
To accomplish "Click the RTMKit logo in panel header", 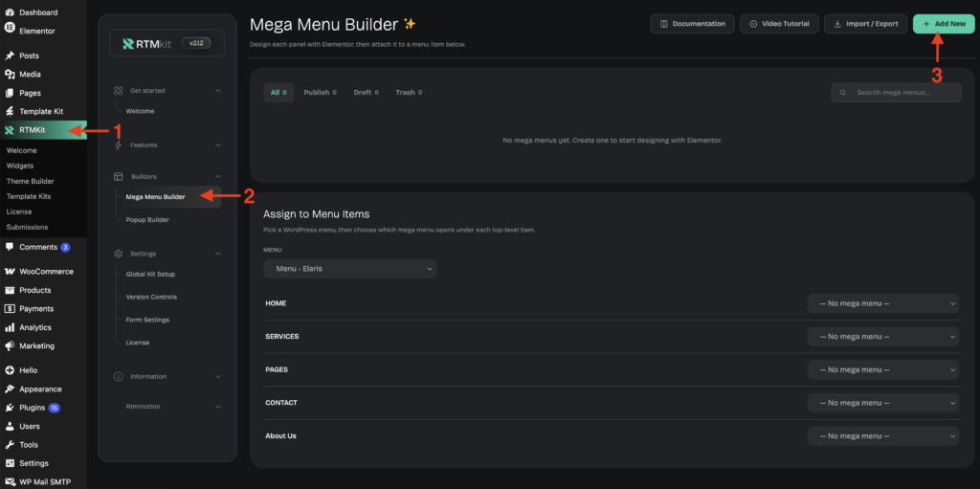I will [x=148, y=44].
